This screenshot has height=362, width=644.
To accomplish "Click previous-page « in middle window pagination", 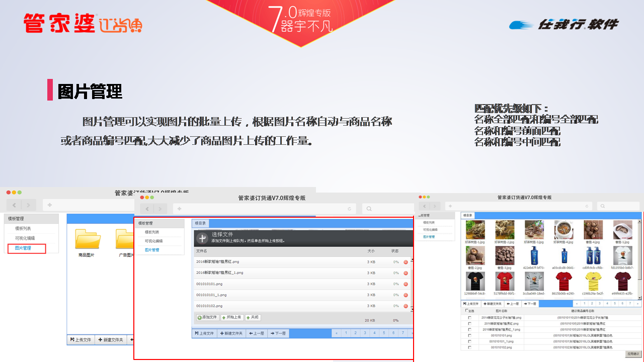I will (x=337, y=333).
